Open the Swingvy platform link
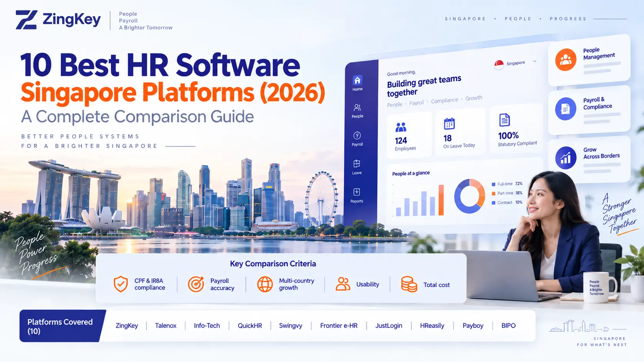This screenshot has width=644, height=362. point(290,325)
